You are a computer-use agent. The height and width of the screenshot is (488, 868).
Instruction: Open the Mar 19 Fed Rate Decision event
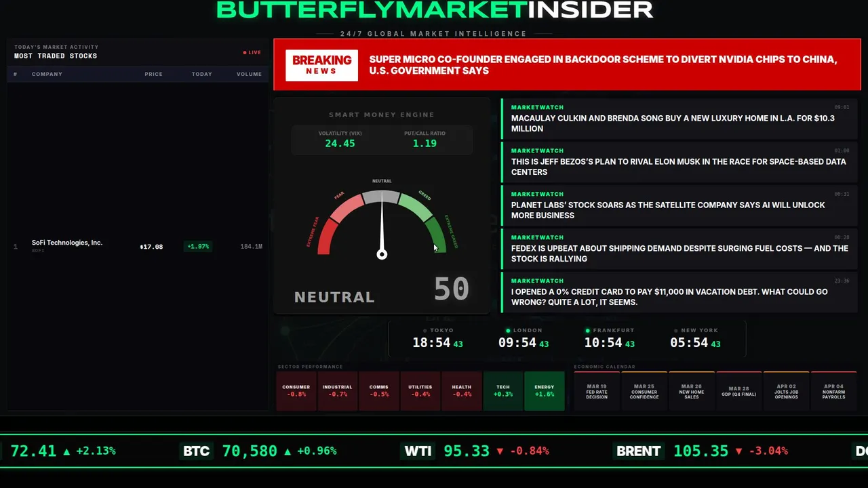(597, 391)
